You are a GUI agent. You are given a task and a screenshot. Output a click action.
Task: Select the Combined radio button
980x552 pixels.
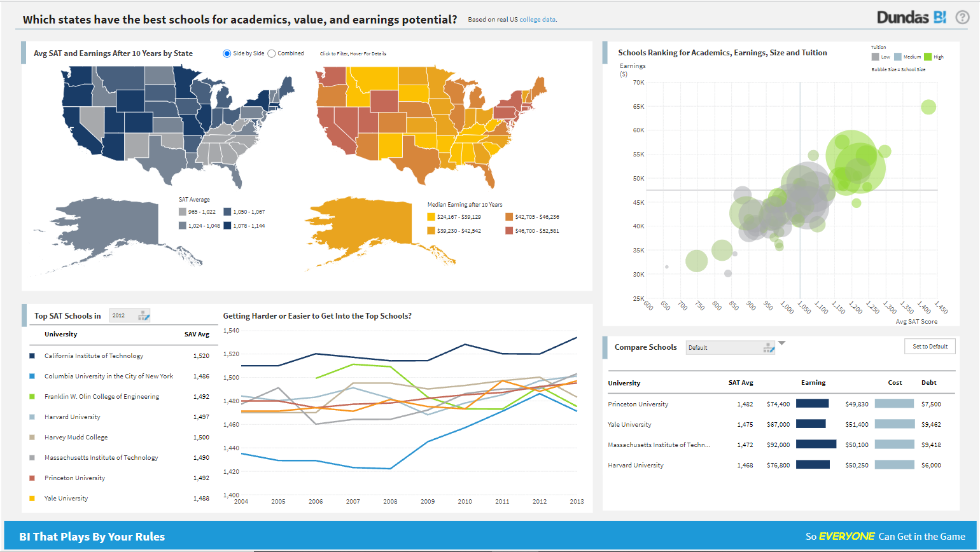coord(271,53)
